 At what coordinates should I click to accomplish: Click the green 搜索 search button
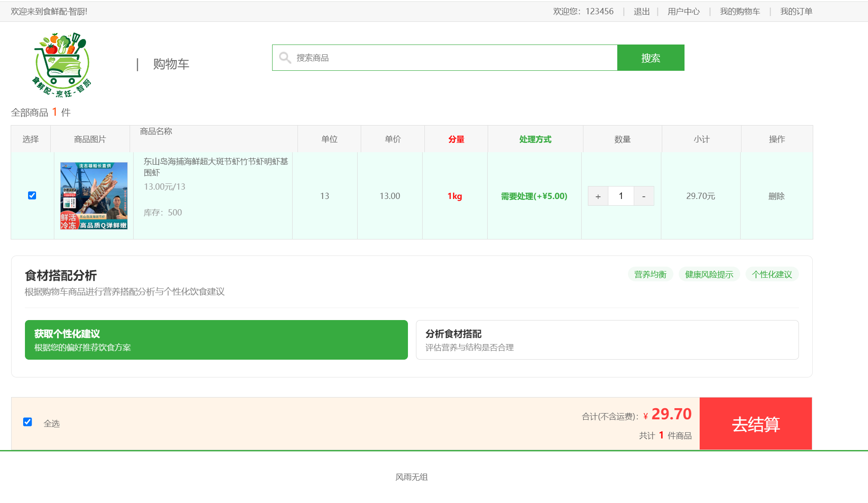click(650, 58)
